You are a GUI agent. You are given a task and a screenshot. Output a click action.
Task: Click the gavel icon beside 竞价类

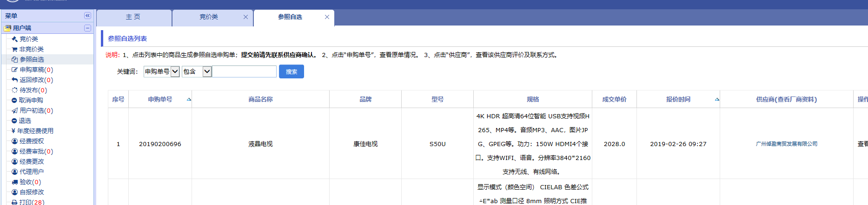coord(15,39)
